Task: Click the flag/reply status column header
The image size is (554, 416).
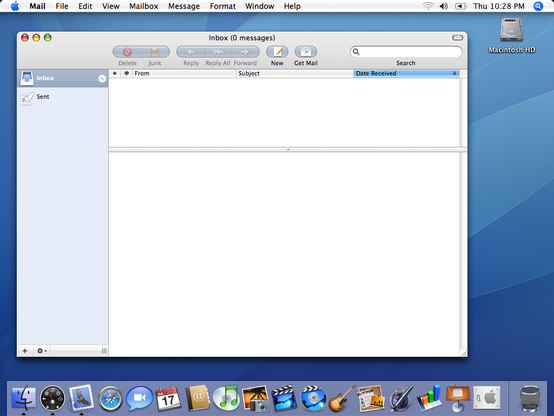Action: coord(126,74)
